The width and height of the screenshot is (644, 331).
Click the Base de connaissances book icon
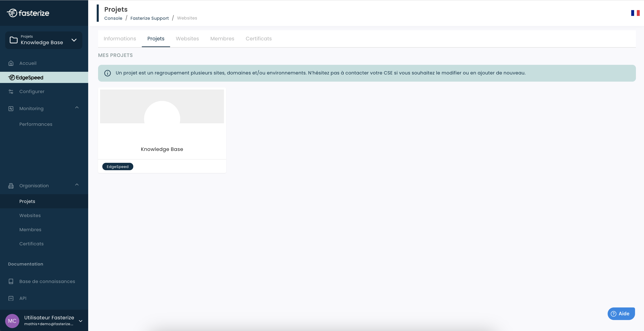point(11,281)
